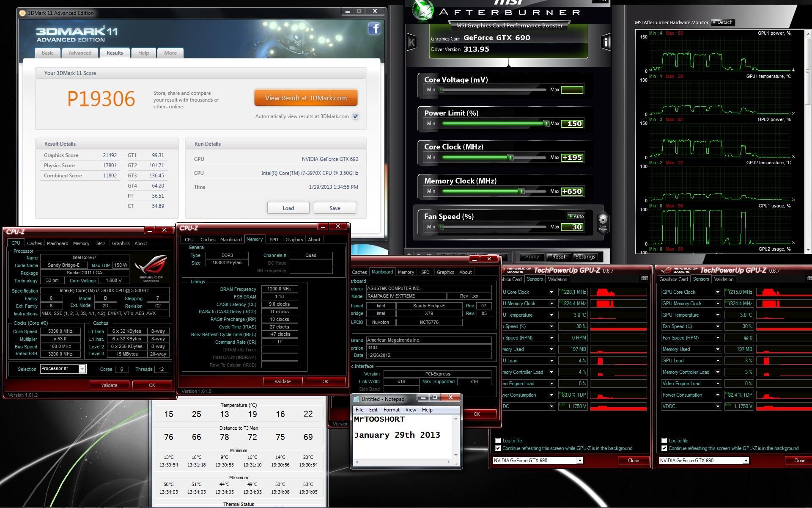Click the left GPU-Z screenshot camera icon

pyautogui.click(x=644, y=279)
